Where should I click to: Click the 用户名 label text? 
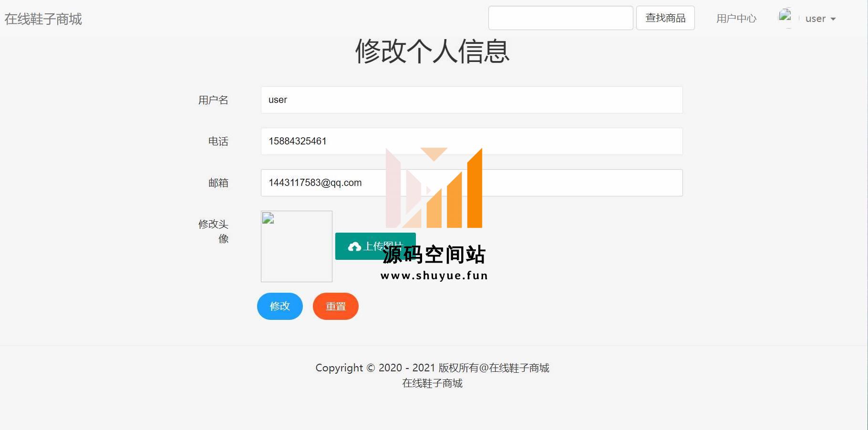[213, 100]
